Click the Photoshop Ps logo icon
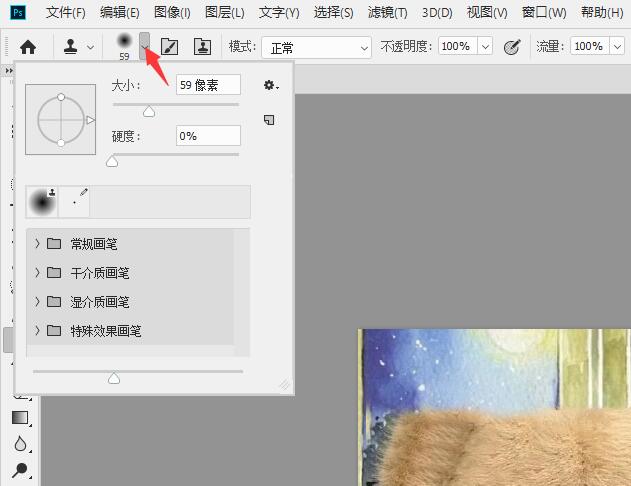The image size is (631, 486). click(x=18, y=12)
